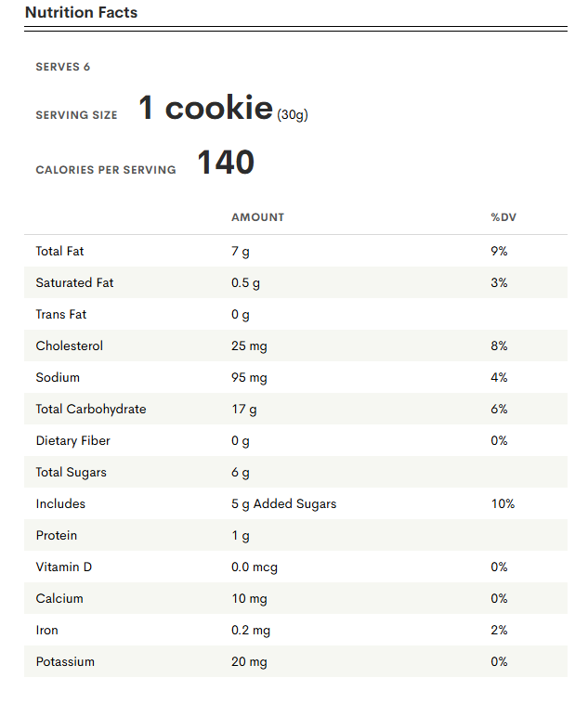Click the '5 g Added Sugars' text
588x704 pixels.
coord(283,503)
